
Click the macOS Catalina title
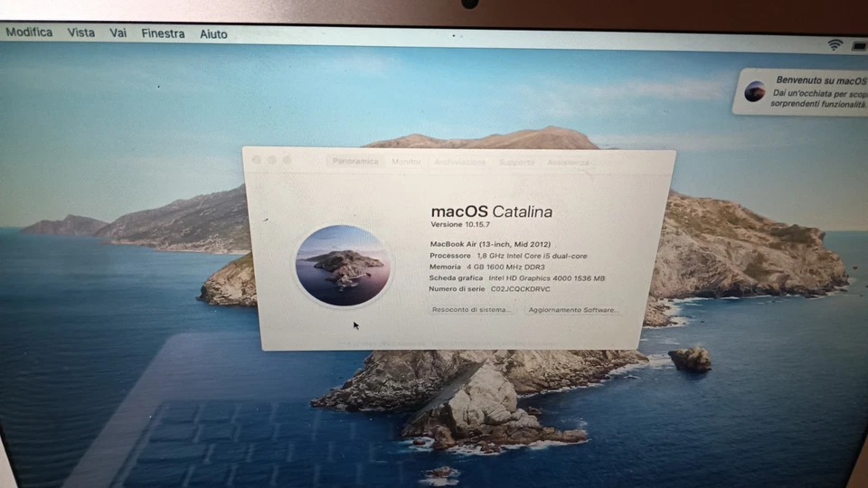pyautogui.click(x=492, y=211)
